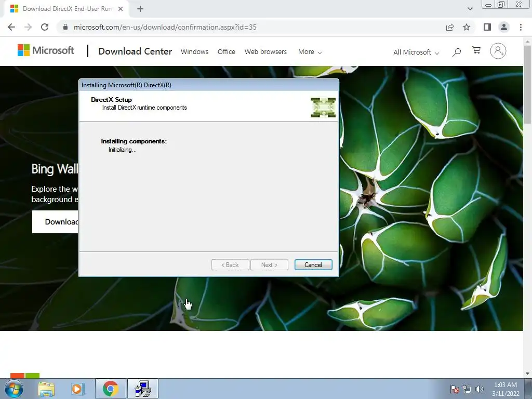
Task: Open the Chrome side panel icon
Action: (487, 27)
